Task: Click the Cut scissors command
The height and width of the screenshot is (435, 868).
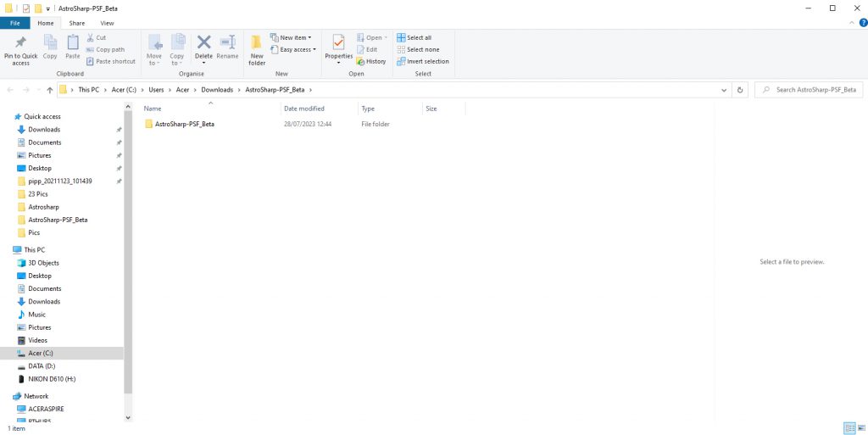Action: point(97,37)
